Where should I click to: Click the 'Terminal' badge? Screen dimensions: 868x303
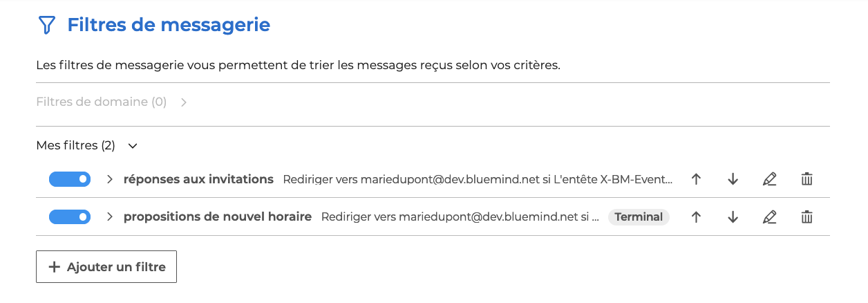[x=639, y=217]
